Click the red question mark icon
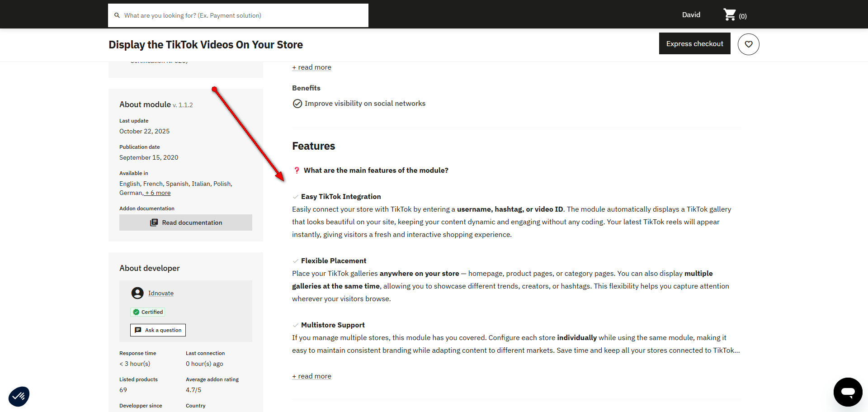868x412 pixels. point(297,170)
